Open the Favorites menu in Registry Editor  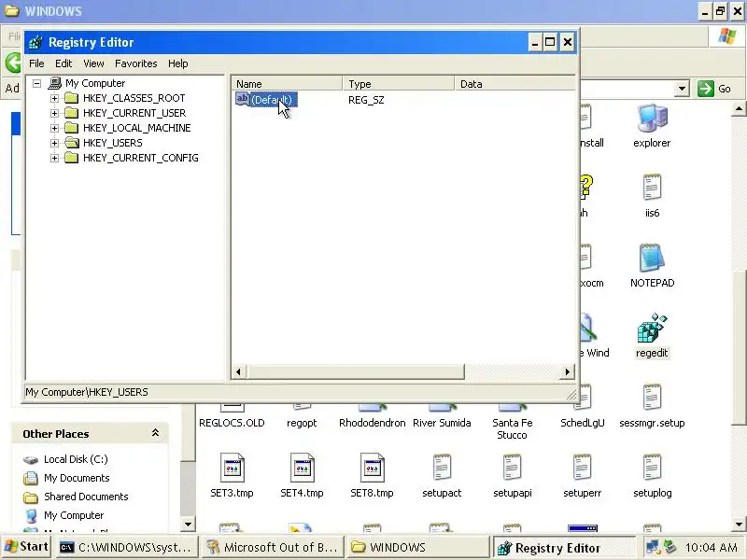click(135, 63)
